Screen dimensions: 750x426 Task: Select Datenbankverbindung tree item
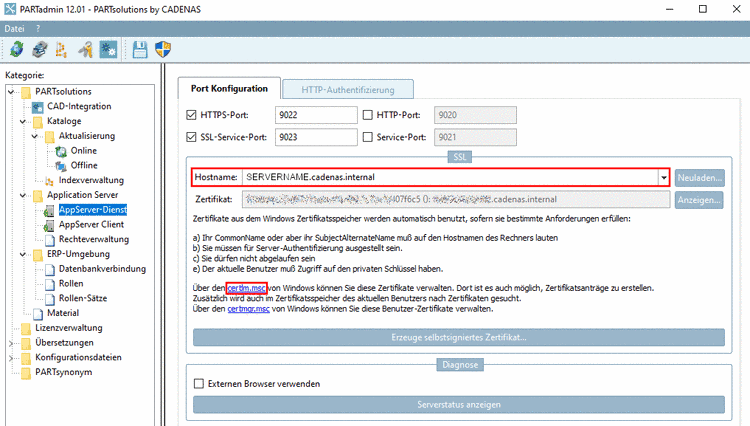point(102,269)
